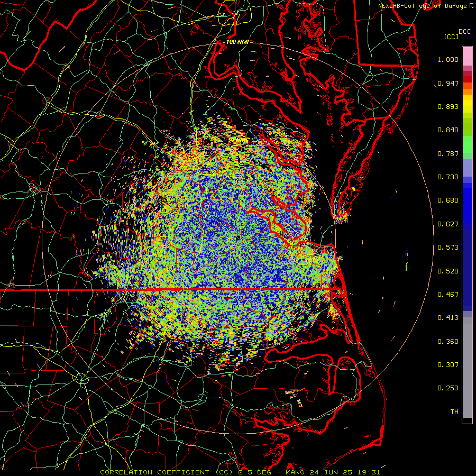
Task: Click the 0.520 scale label
Action: (x=448, y=271)
